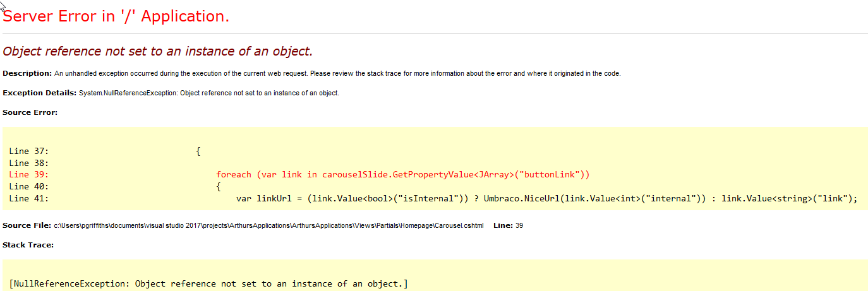
Task: Click the bold 'Description:' label
Action: point(27,73)
